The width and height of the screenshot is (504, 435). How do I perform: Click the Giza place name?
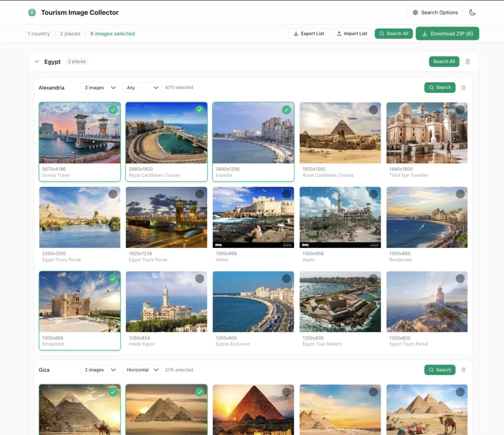tap(44, 369)
